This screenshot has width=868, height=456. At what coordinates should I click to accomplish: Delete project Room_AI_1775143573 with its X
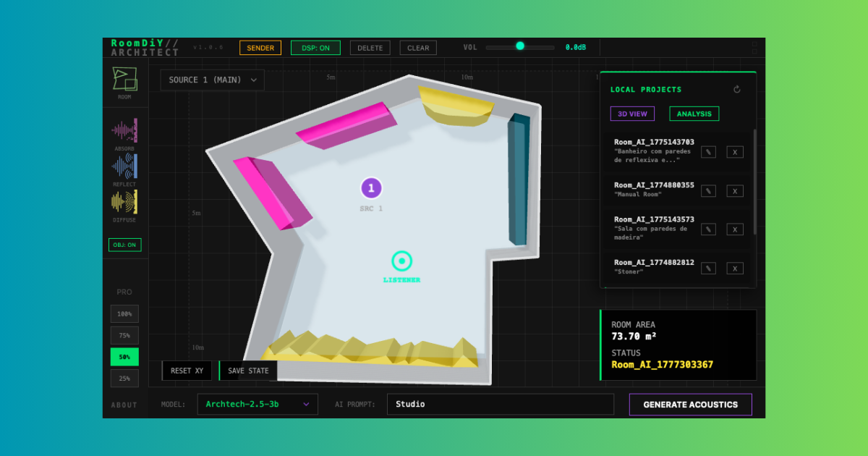[x=735, y=229]
